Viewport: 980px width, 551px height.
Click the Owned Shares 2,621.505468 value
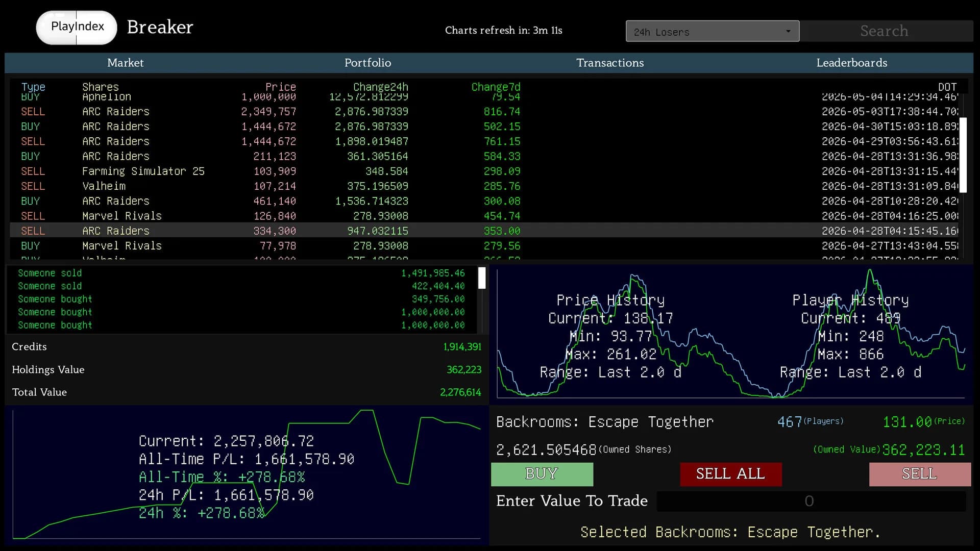[x=546, y=449]
